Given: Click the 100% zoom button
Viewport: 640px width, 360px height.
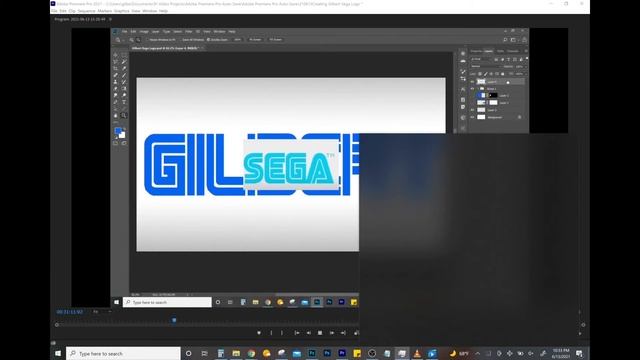Looking at the screenshot, I should 237,40.
